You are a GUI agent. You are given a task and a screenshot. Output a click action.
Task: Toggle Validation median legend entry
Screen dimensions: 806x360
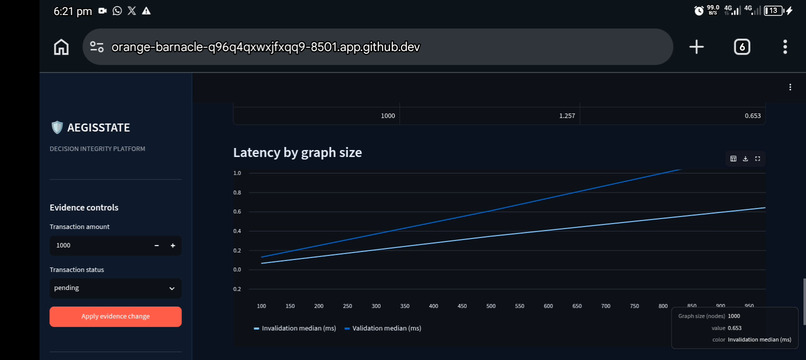(x=382, y=328)
